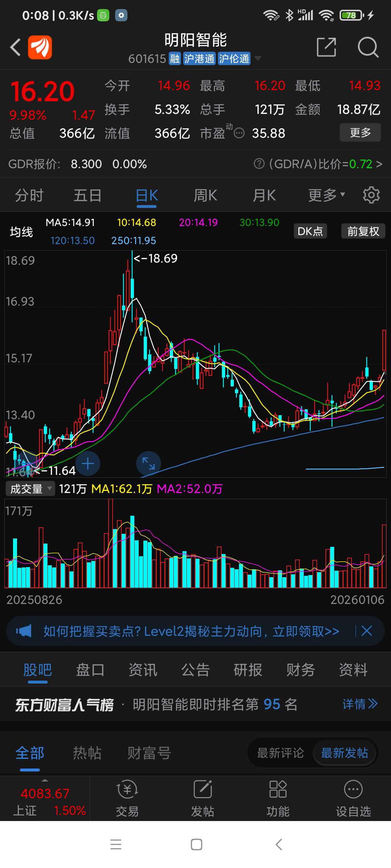The width and height of the screenshot is (391, 868).
Task: Tap the Android home navigation button
Action: [196, 844]
